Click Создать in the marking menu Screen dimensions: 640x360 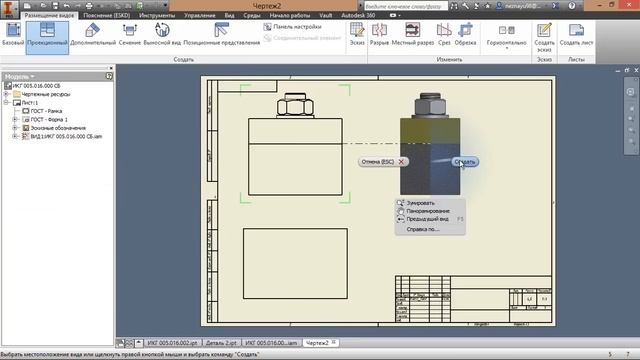(465, 162)
